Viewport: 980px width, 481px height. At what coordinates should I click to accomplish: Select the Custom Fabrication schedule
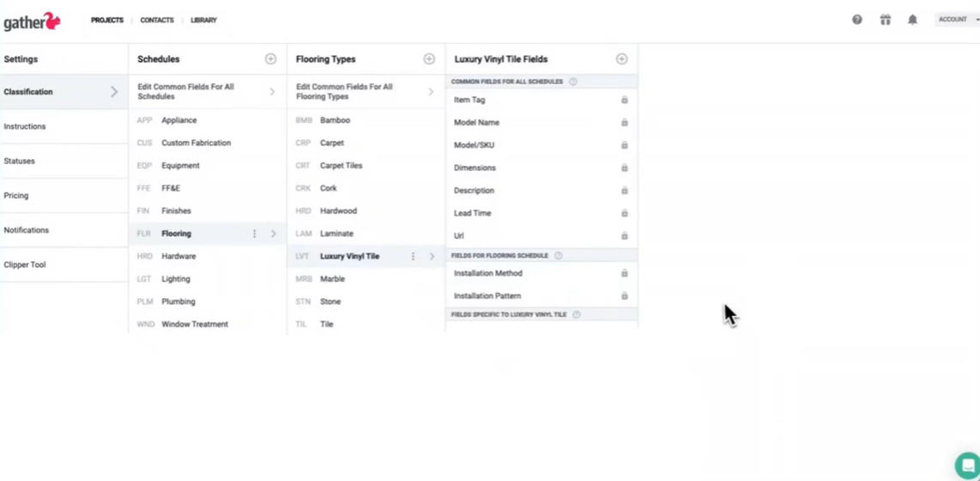point(208,143)
